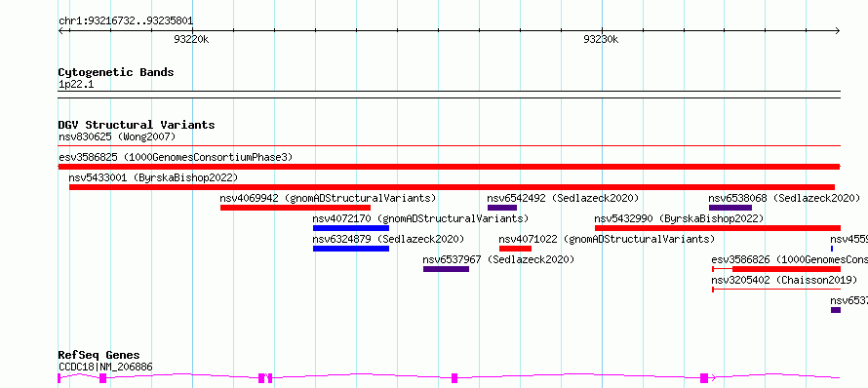Select the nsv6538068 purple variant bar
This screenshot has height=388, width=868.
tap(730, 208)
